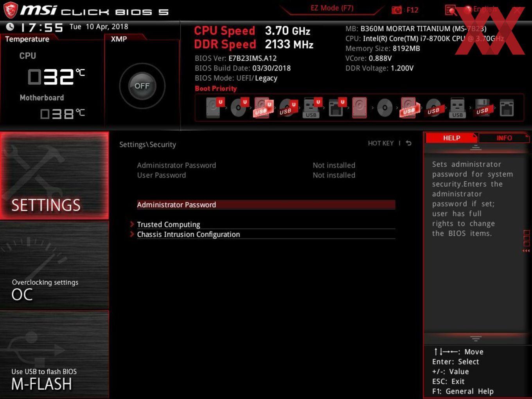Click the BIOS Mode UEFI/Legacy text
The width and height of the screenshot is (532, 399).
(236, 78)
